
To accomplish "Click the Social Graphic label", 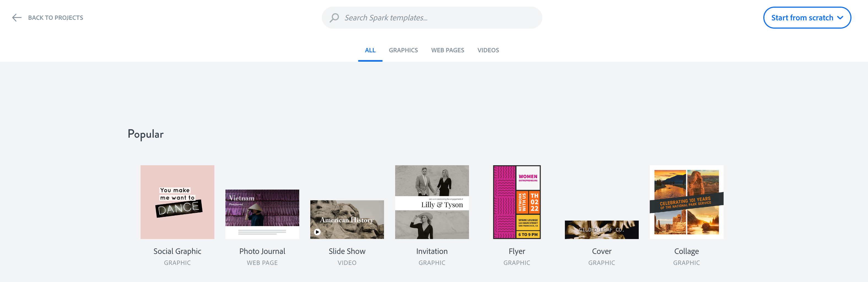I will point(177,251).
